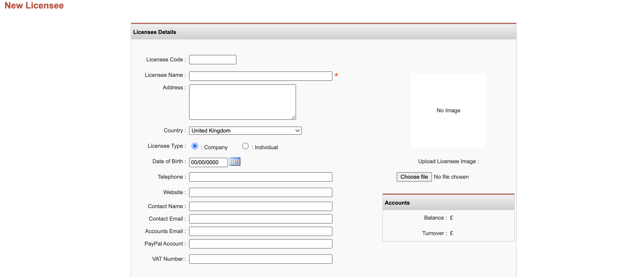Focus the Accounts Email field
Viewport: 644px width, 277px height.
(x=260, y=232)
